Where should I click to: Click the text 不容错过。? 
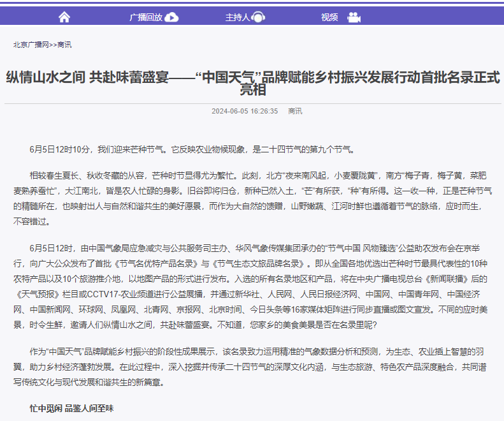(x=31, y=221)
